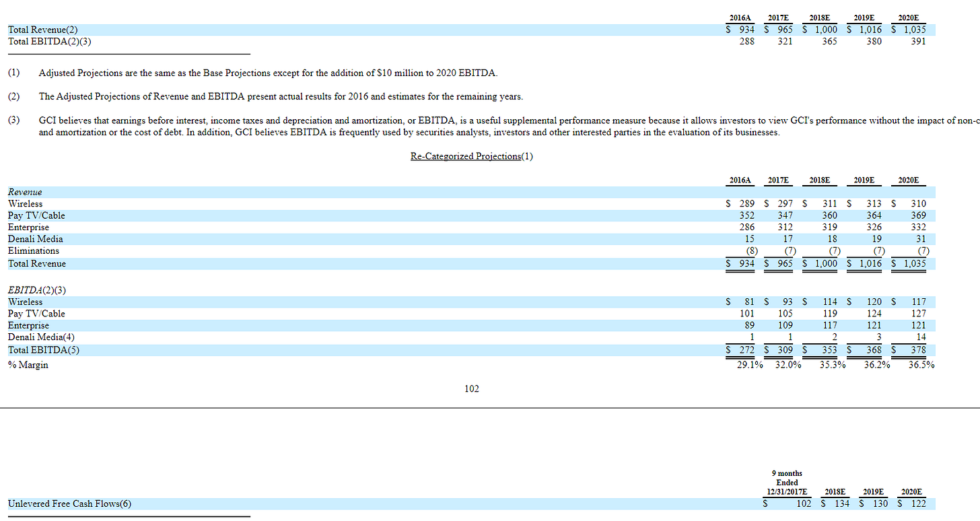Select Wireless revenue 2017E value 297
This screenshot has height=521, width=980.
pos(785,203)
